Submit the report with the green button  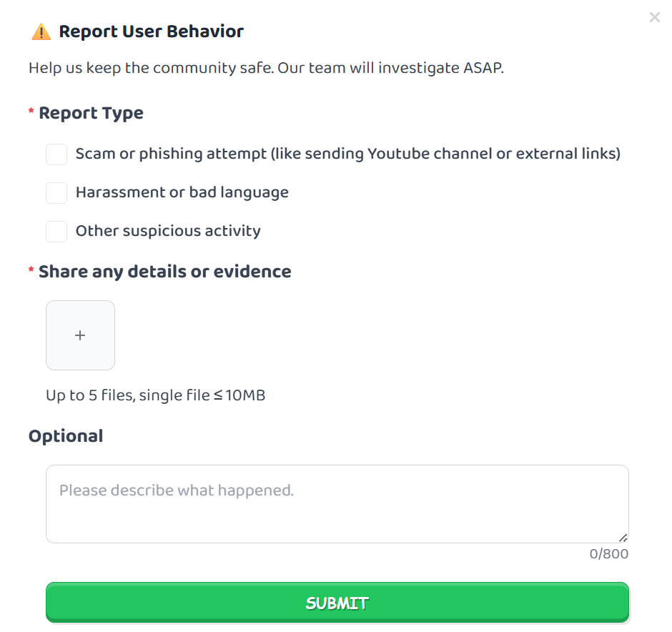coord(337,603)
